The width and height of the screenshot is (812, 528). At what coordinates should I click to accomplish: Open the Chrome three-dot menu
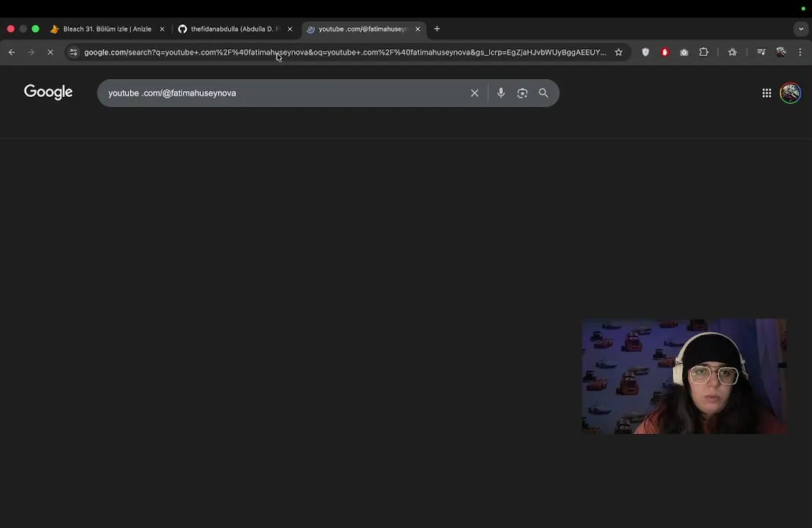(x=800, y=52)
